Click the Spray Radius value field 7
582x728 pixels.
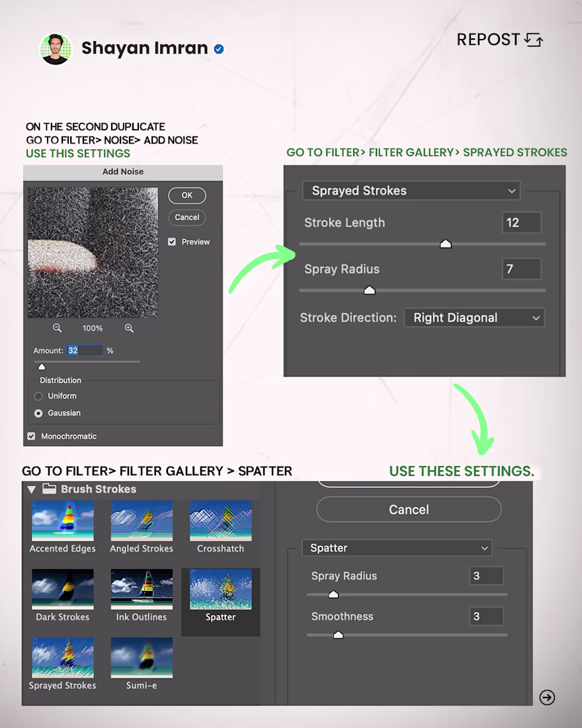[522, 269]
